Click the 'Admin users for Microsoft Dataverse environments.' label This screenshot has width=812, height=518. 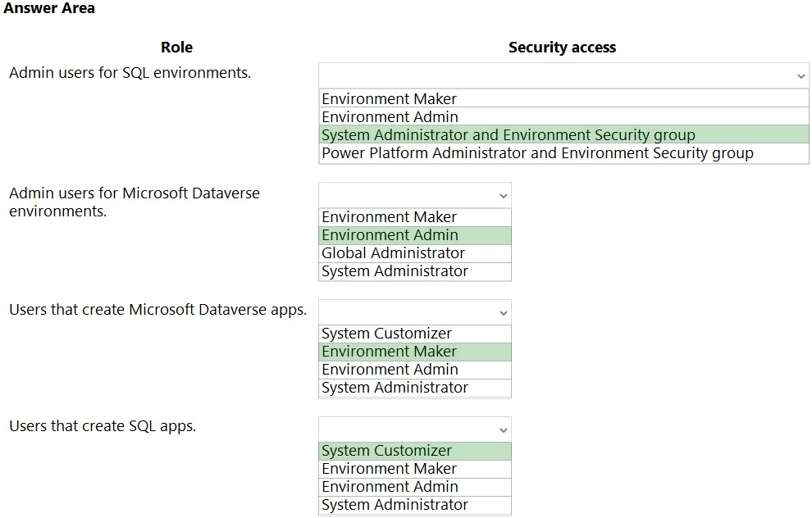pos(135,202)
